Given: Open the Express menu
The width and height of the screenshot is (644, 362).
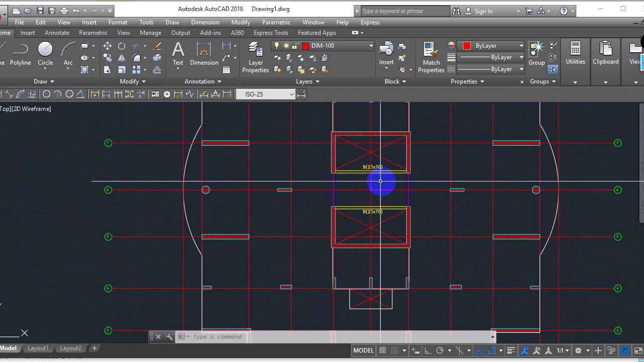Looking at the screenshot, I should point(370,22).
